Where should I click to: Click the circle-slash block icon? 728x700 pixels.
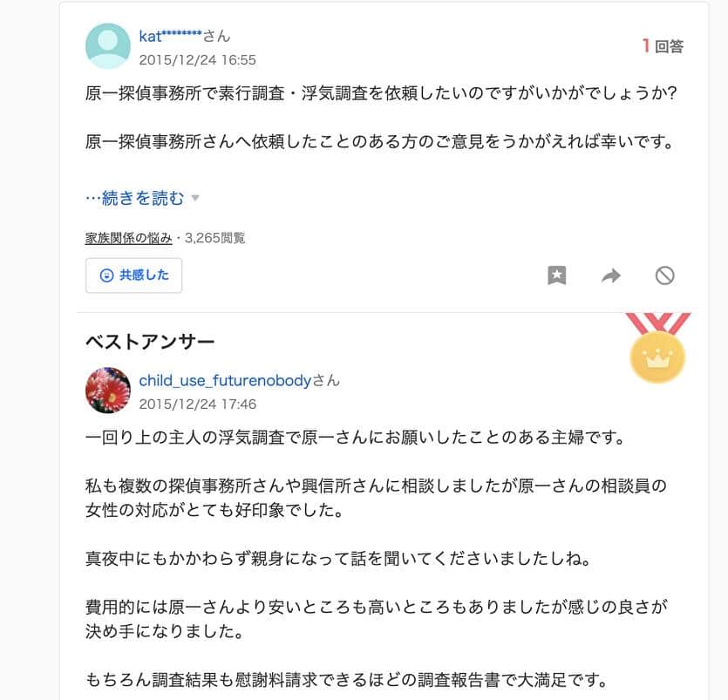pyautogui.click(x=665, y=275)
